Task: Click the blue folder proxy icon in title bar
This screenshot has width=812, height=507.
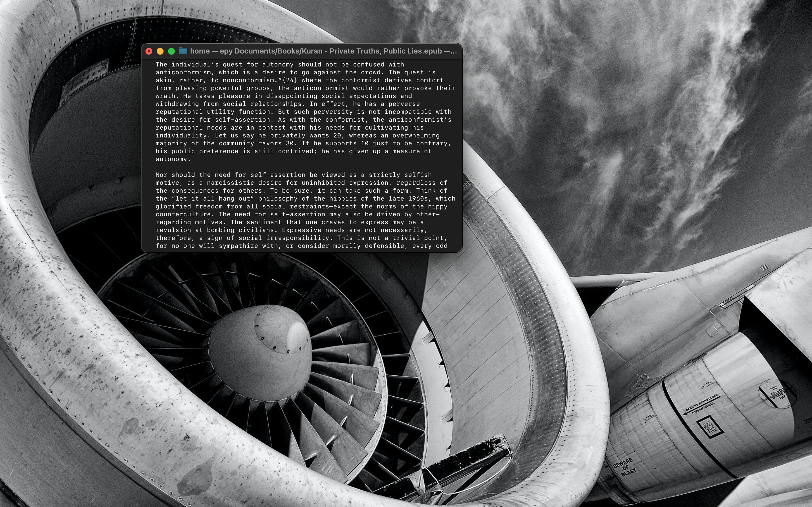Action: pyautogui.click(x=183, y=51)
